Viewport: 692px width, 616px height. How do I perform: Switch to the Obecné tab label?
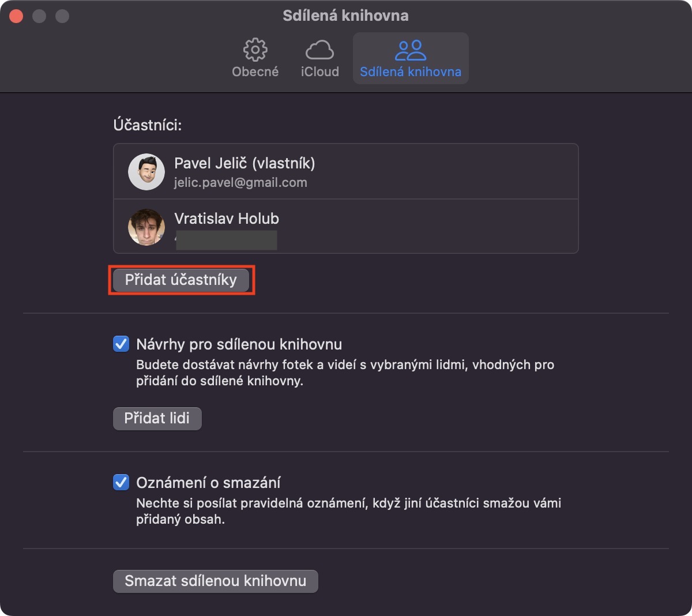(x=255, y=72)
